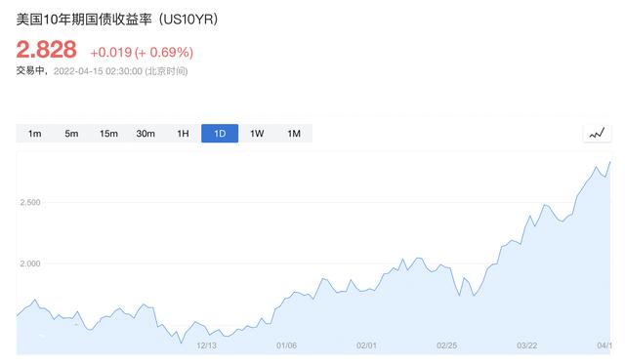This screenshot has width=625, height=364.
Task: Open the chart type line icon
Action: click(597, 133)
